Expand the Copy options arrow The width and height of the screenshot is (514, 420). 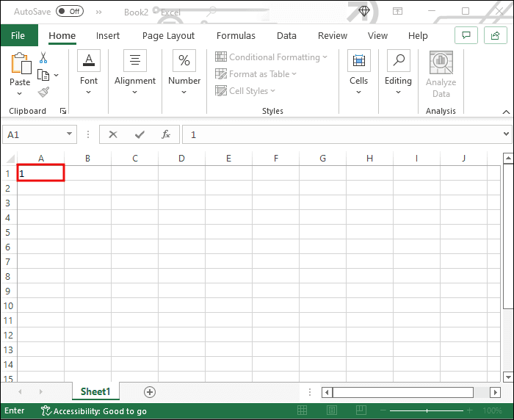(x=56, y=75)
